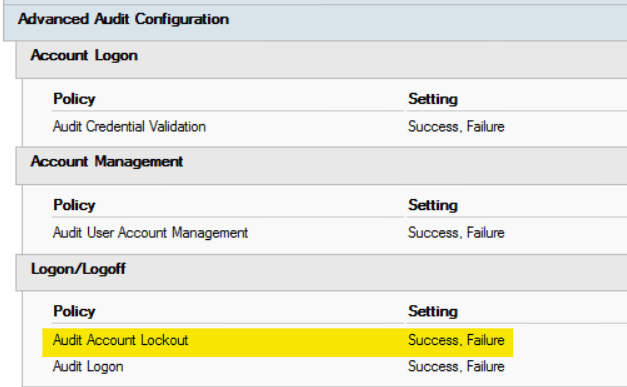Click the Audit Credential Validation policy
Viewport: 627px width, 387px height.
[129, 127]
